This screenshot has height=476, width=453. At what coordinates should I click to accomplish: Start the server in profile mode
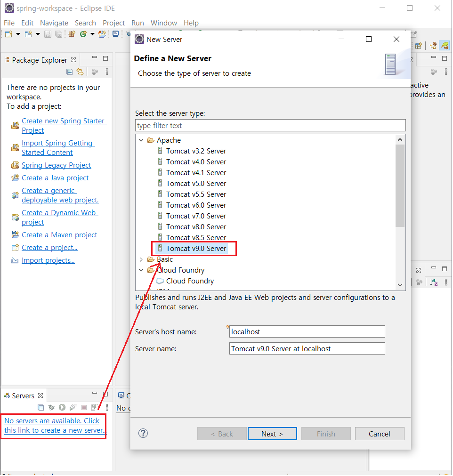pyautogui.click(x=73, y=407)
